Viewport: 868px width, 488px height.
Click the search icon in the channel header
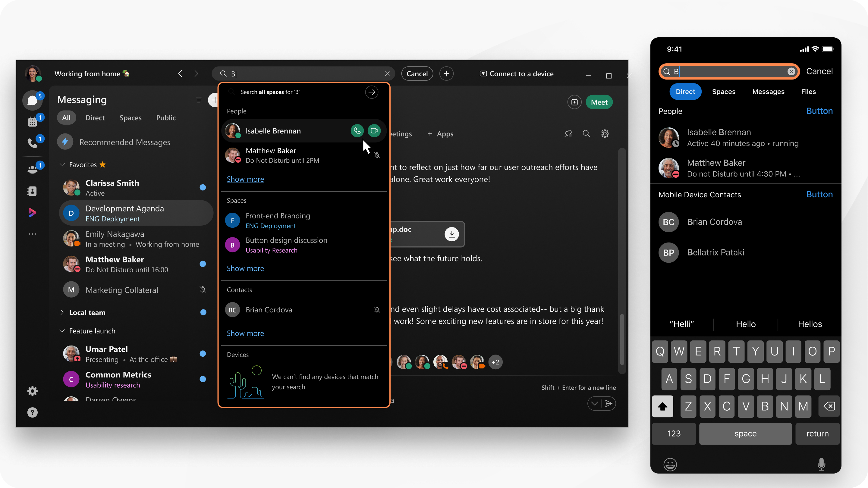coord(587,133)
